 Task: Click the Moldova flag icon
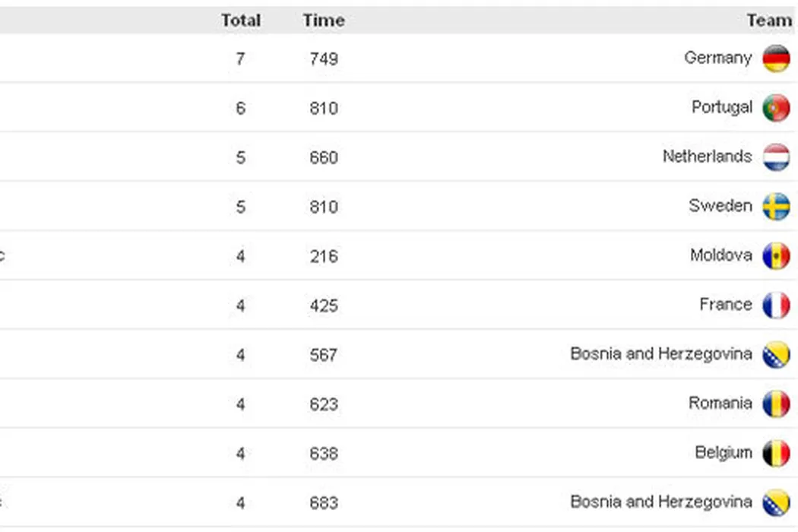776,256
